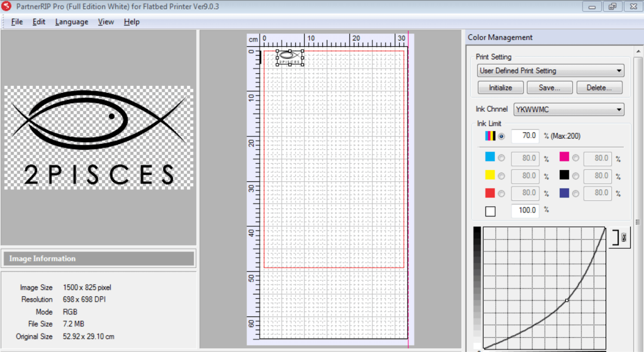Open the View menu
The width and height of the screenshot is (644, 352).
pyautogui.click(x=106, y=21)
